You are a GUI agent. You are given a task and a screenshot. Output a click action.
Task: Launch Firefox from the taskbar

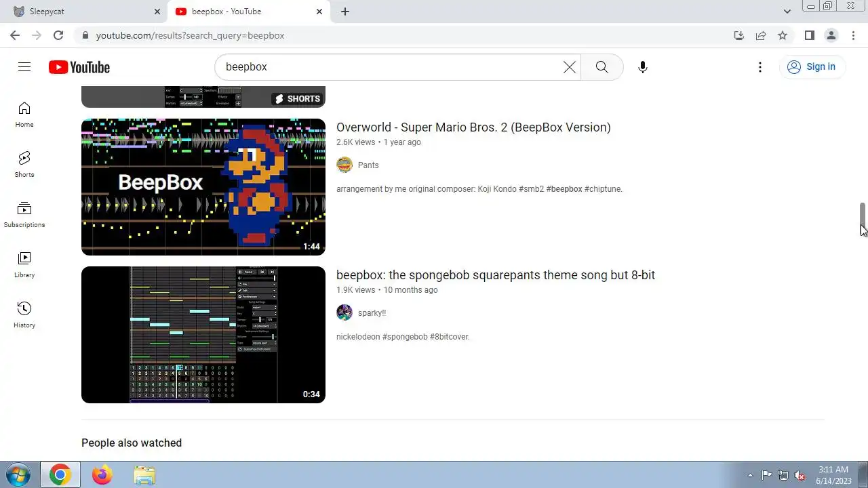pos(102,475)
